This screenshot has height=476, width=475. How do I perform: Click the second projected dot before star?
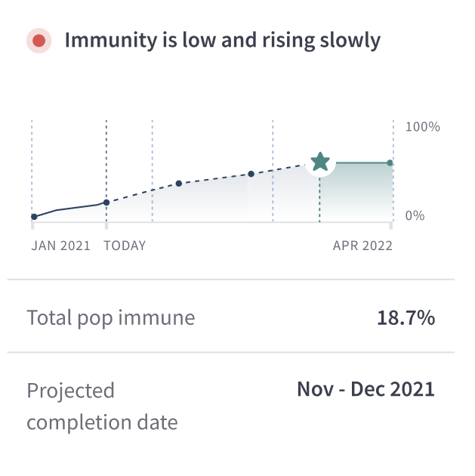[251, 174]
